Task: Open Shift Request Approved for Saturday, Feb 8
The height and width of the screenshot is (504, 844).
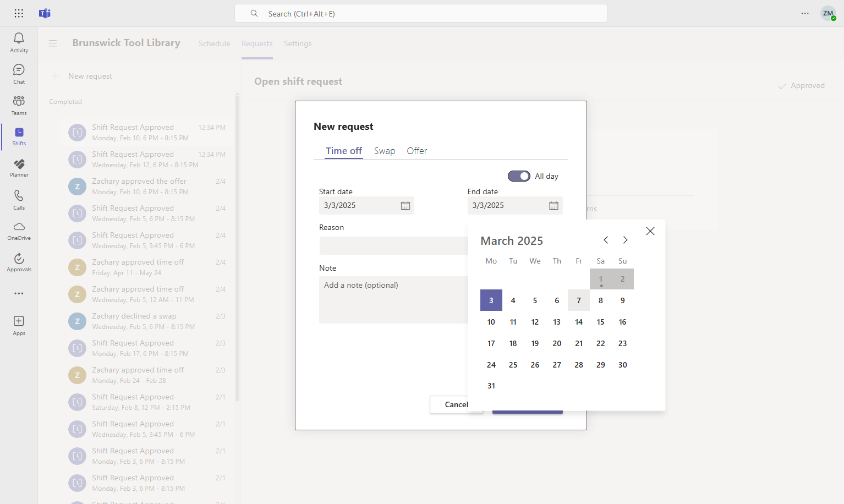Action: coord(147,402)
